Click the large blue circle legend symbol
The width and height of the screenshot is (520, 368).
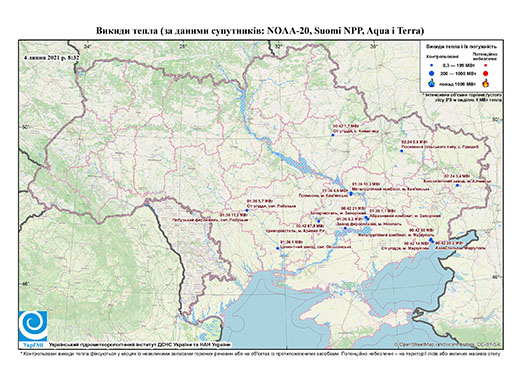click(x=432, y=73)
